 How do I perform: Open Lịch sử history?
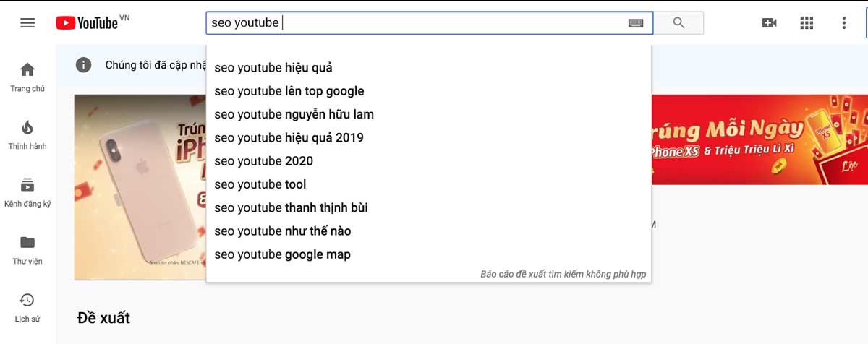pyautogui.click(x=27, y=308)
